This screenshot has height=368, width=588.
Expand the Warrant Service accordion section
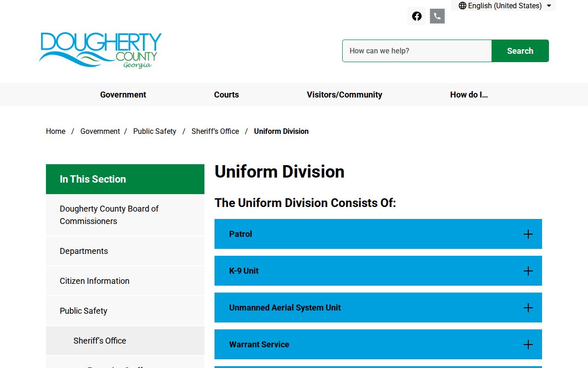pos(378,345)
